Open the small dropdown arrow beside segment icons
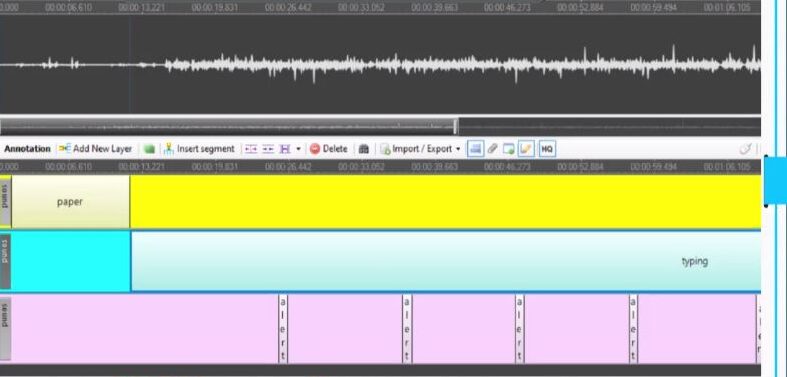Viewport: 787px width, 377px height. 298,149
